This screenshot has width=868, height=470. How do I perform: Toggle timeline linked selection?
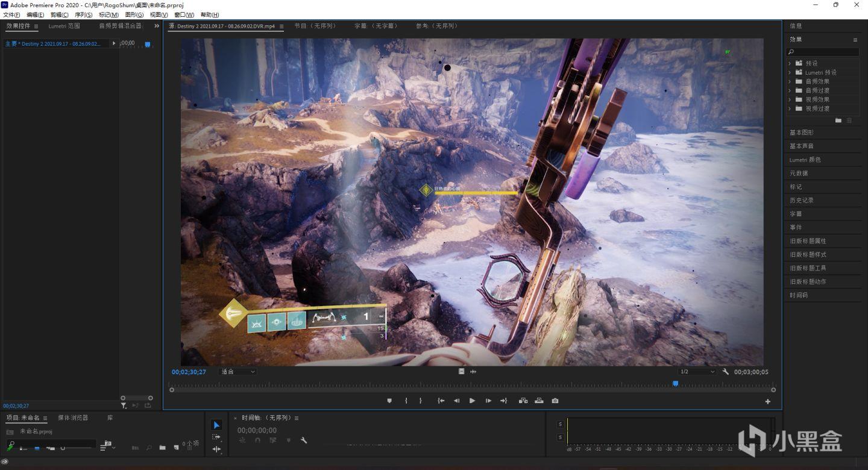(x=272, y=440)
